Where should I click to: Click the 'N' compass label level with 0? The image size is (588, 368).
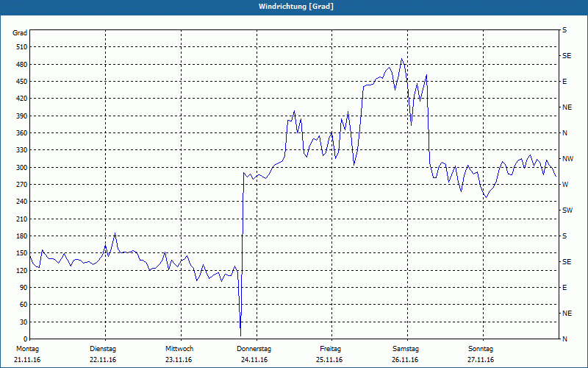(x=565, y=339)
